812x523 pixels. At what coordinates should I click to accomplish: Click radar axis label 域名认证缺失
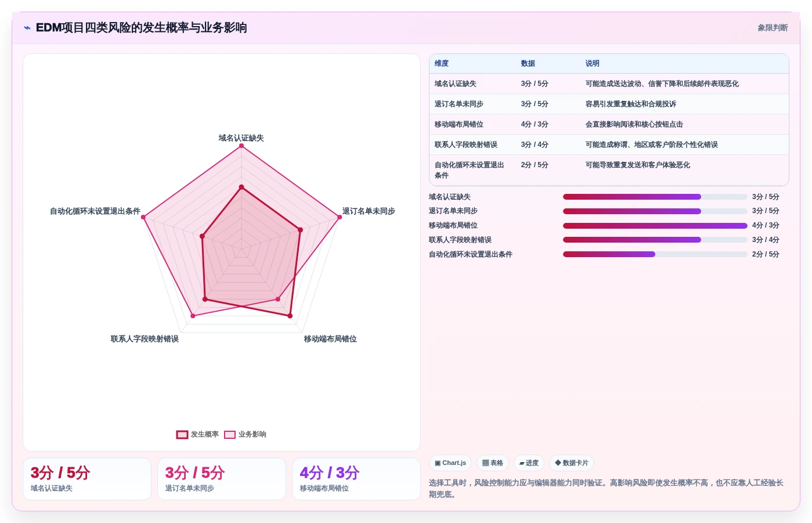pyautogui.click(x=241, y=138)
